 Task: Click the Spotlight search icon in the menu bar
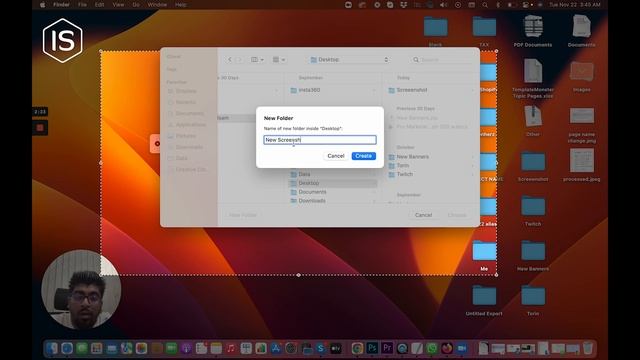tap(485, 5)
